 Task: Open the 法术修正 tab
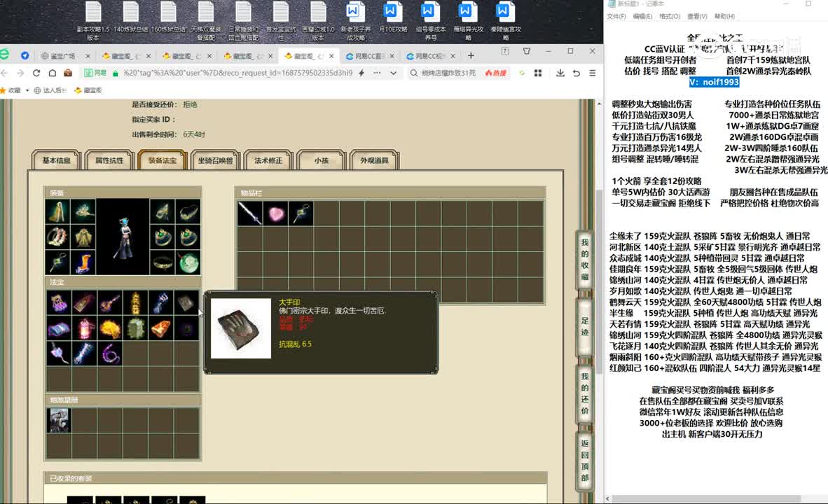(268, 160)
